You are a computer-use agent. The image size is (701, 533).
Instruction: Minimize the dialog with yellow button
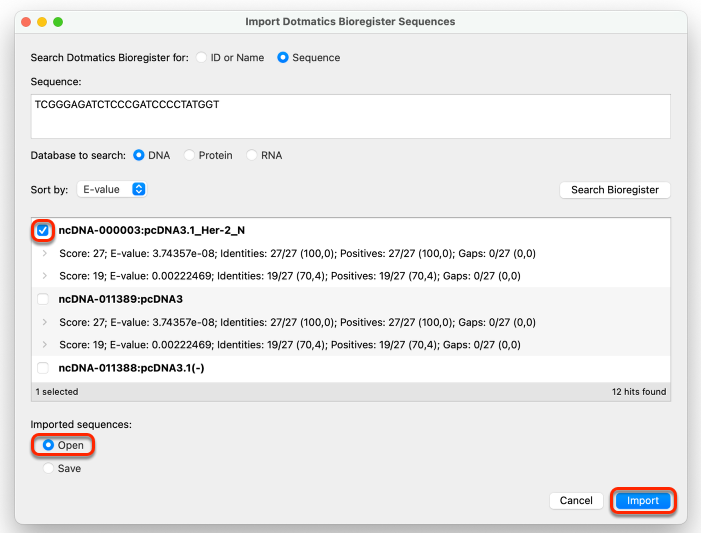click(42, 22)
